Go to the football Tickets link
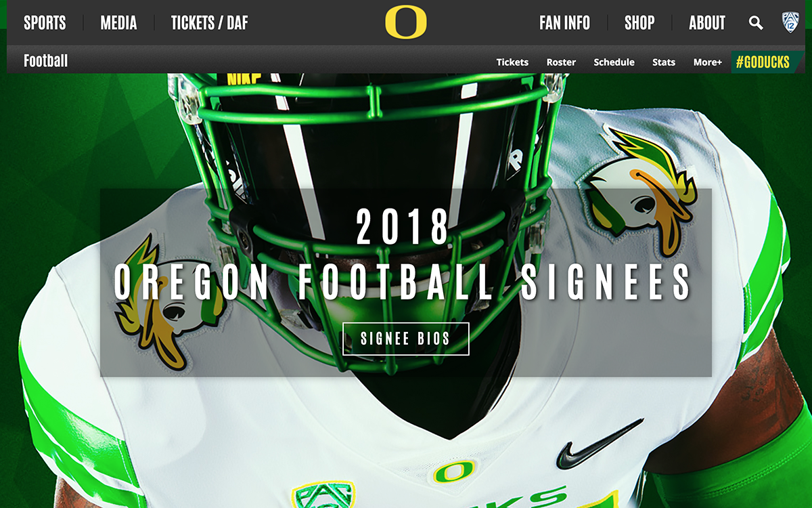This screenshot has height=508, width=812. tap(512, 62)
